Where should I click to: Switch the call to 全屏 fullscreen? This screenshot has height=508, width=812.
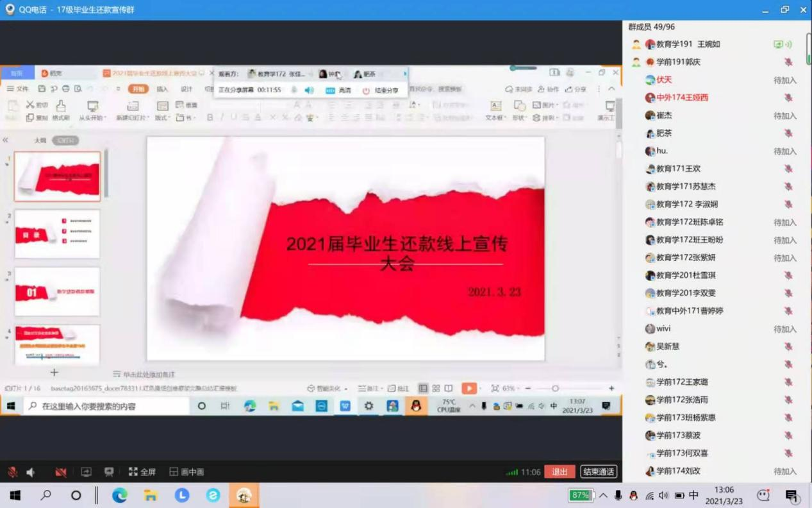(142, 472)
